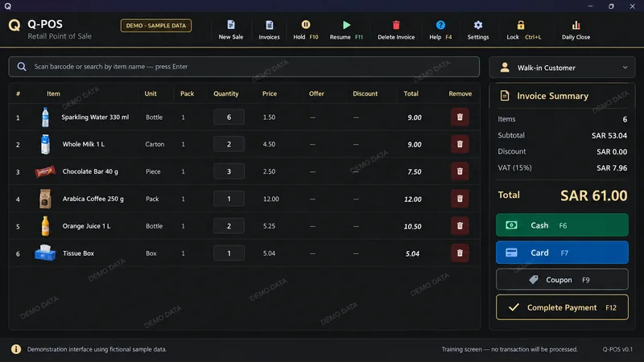Click the Whole Milk carton thumbnail
Screen dimensions: 644x362
[x=45, y=144]
